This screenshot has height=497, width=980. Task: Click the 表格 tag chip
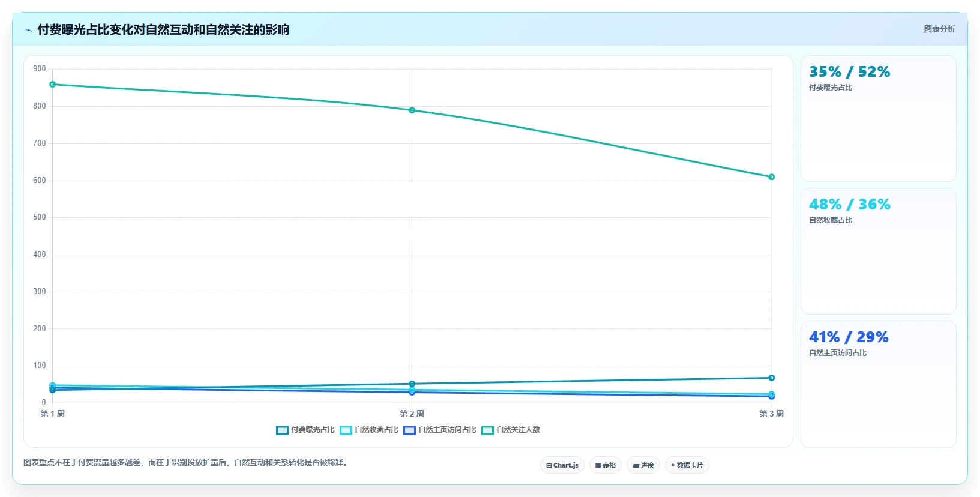606,465
